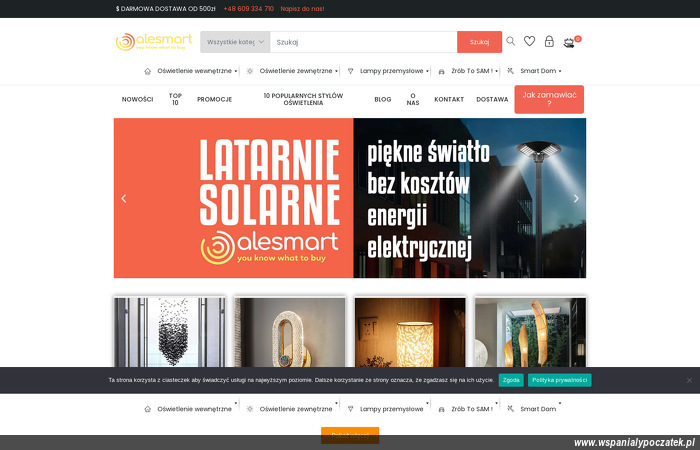Open the account padlock icon
The image size is (700, 450).
tap(549, 42)
